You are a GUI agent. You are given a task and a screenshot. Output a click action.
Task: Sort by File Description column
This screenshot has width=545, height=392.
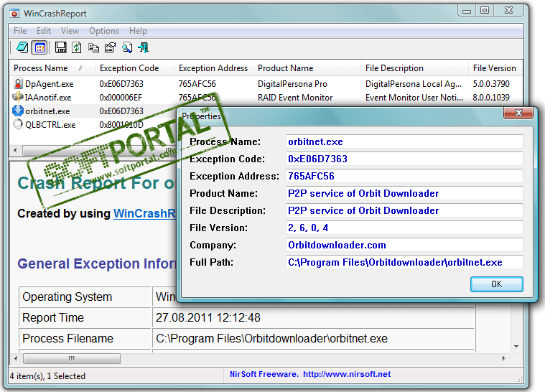(x=415, y=68)
